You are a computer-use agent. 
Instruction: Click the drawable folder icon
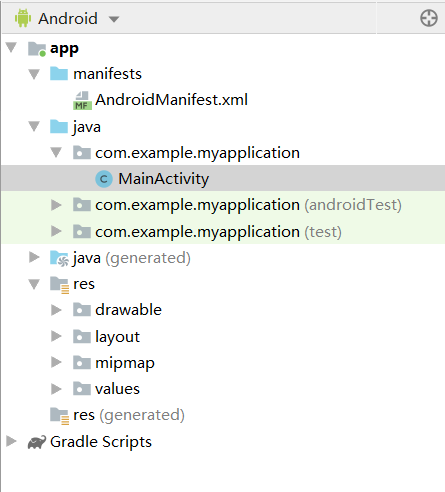point(82,310)
